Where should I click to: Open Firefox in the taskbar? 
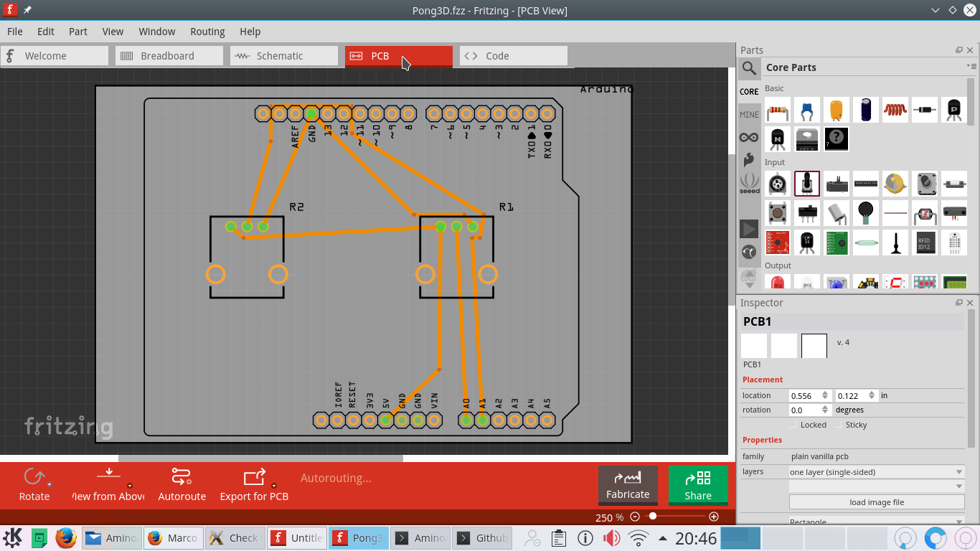(66, 537)
